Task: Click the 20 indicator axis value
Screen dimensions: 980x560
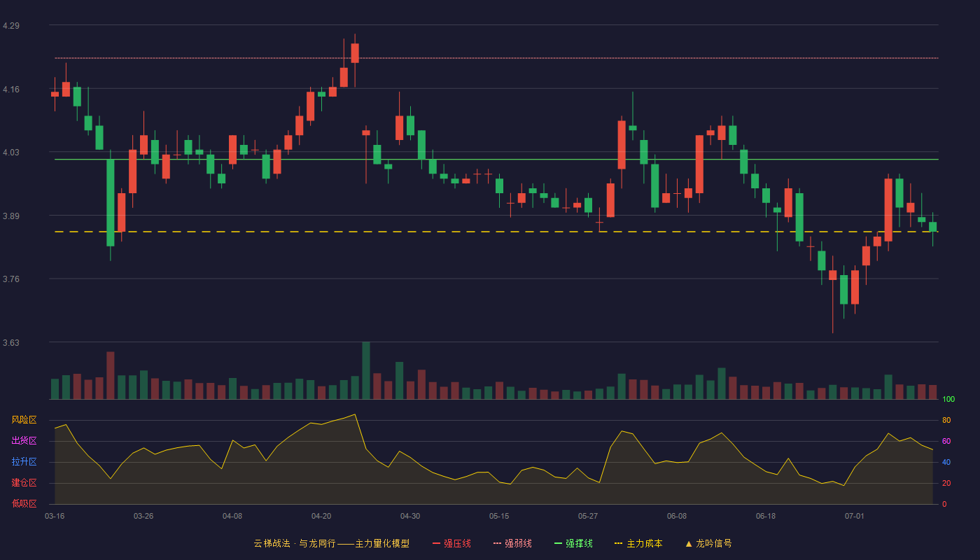Action: click(946, 483)
